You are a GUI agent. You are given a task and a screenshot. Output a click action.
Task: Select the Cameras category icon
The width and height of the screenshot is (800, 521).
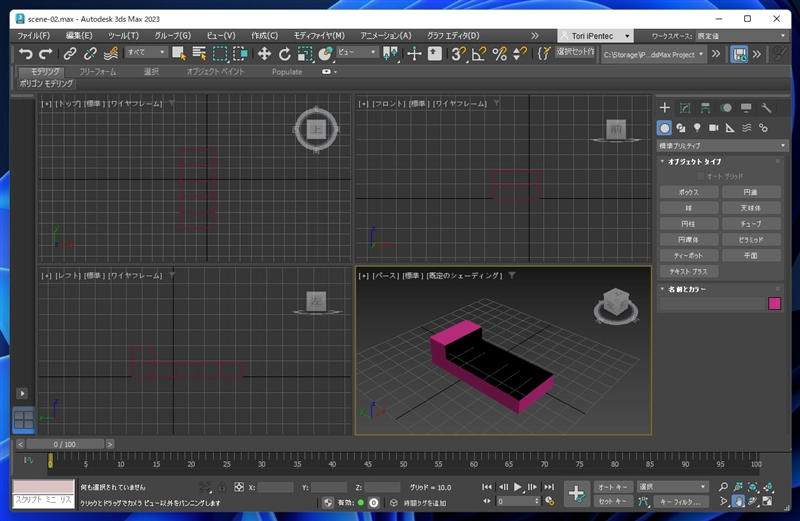pos(713,128)
